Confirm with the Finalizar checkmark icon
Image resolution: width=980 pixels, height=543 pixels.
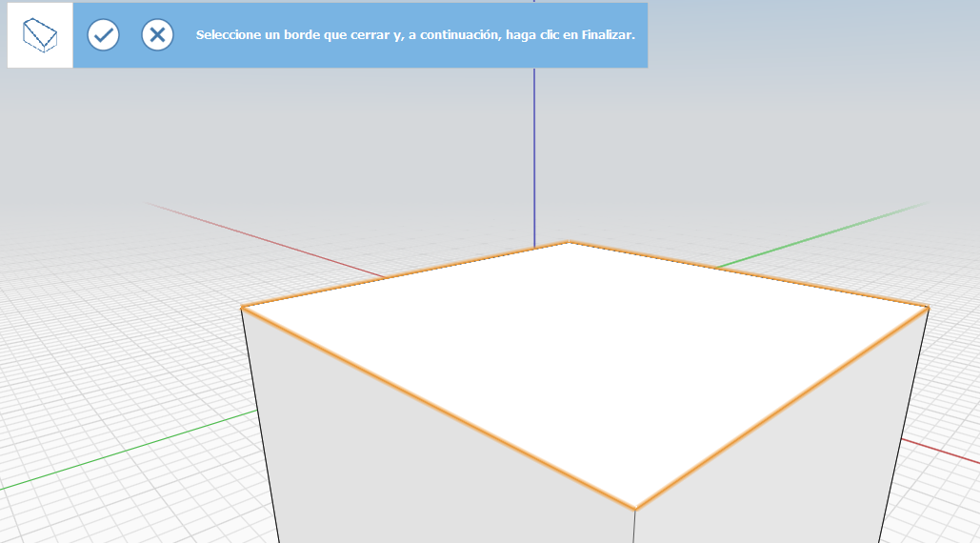point(103,35)
